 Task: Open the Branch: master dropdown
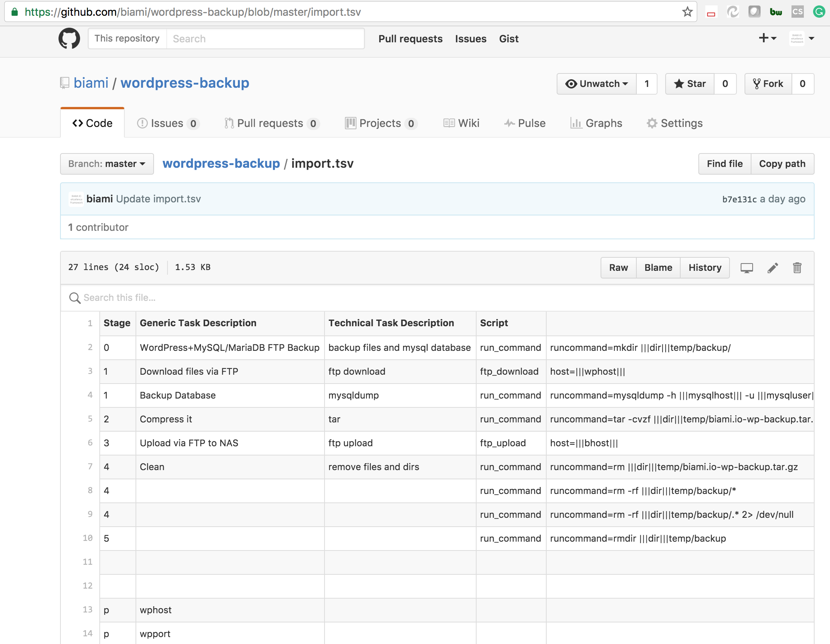(x=106, y=164)
